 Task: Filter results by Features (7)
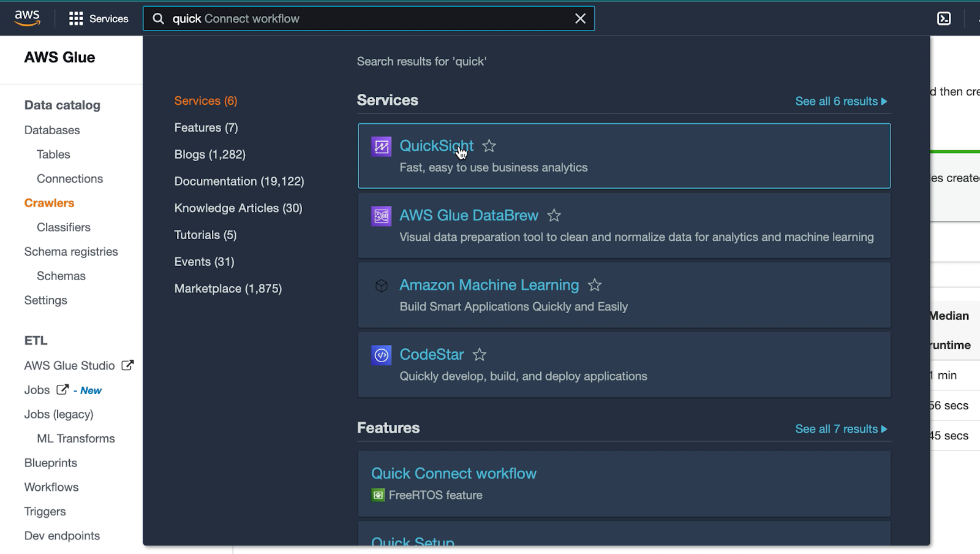click(x=206, y=127)
